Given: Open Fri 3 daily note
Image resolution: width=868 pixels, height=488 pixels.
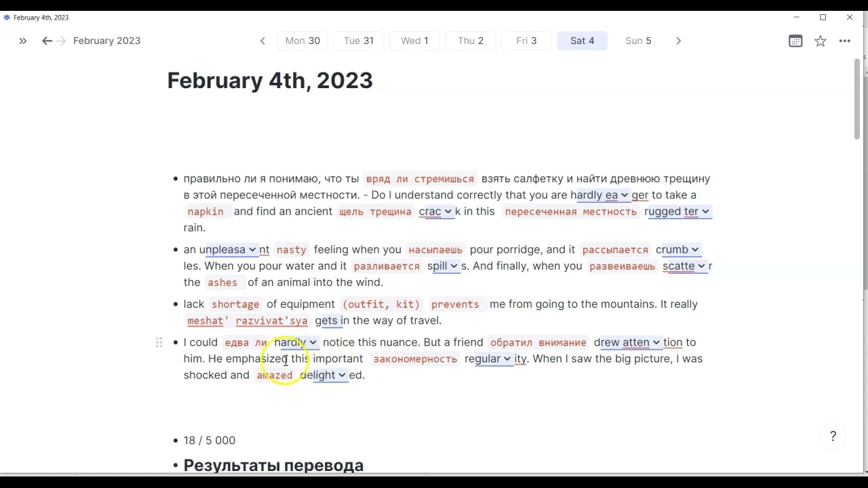Looking at the screenshot, I should coord(526,41).
